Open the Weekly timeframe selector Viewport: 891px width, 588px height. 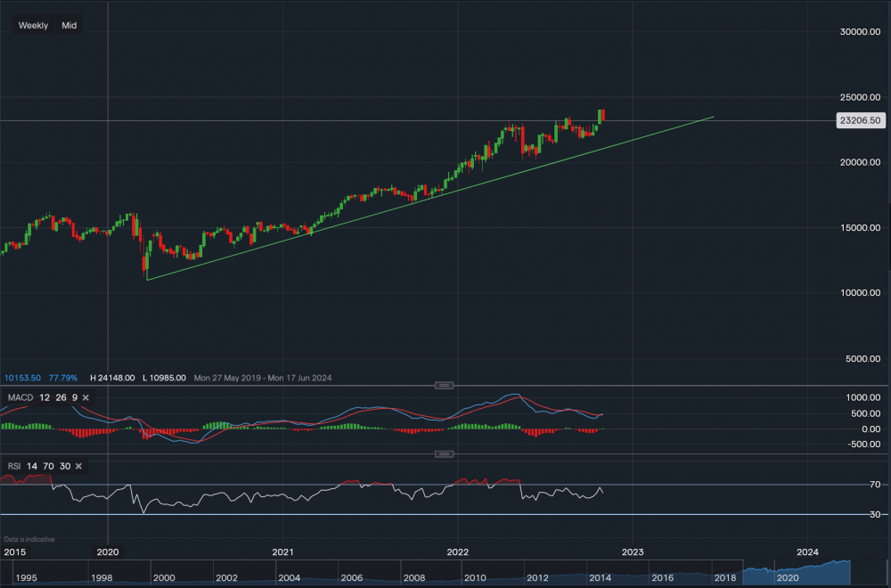pyautogui.click(x=32, y=25)
